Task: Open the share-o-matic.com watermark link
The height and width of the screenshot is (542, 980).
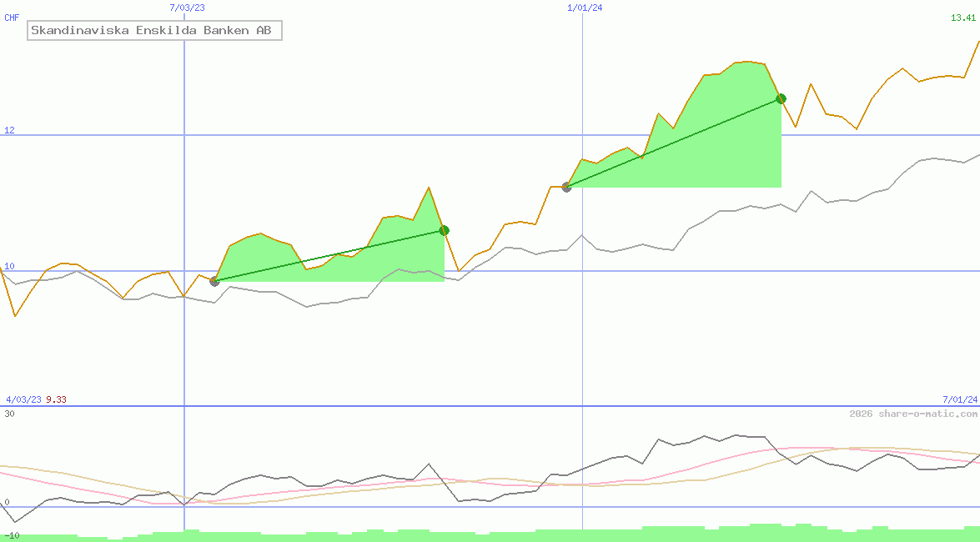Action: pyautogui.click(x=913, y=414)
